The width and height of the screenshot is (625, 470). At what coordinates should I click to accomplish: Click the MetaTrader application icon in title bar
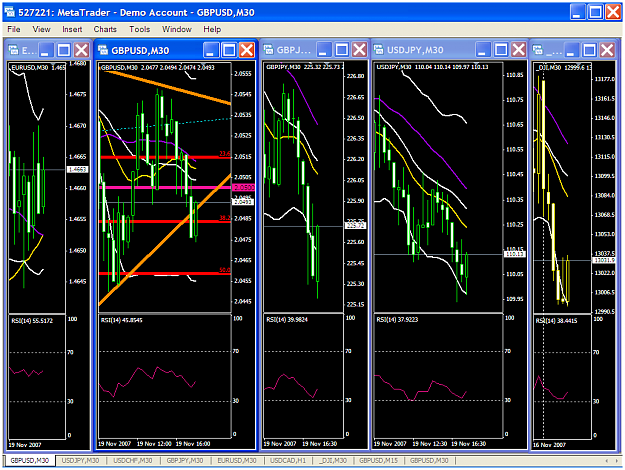click(10, 12)
